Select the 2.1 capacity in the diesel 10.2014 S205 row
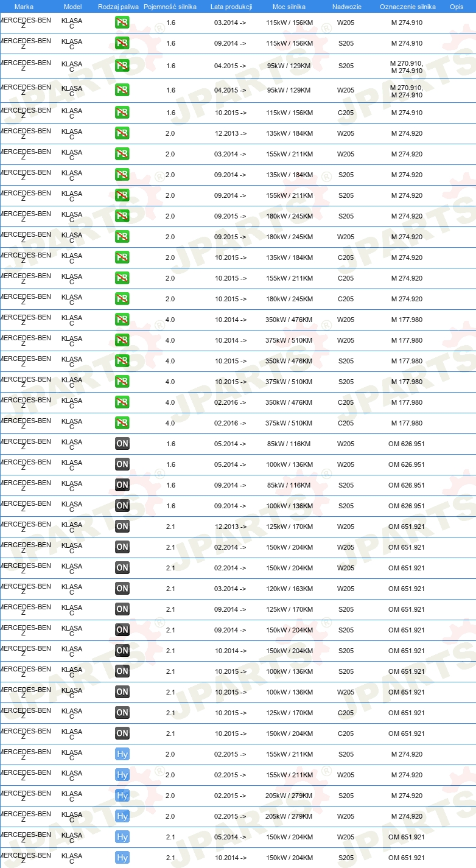The height and width of the screenshot is (868, 476). pos(170,651)
